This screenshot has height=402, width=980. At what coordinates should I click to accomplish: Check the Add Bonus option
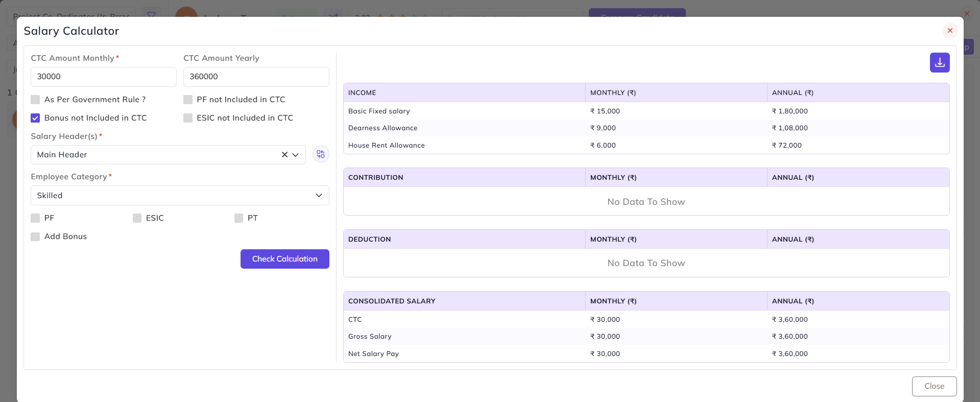35,237
